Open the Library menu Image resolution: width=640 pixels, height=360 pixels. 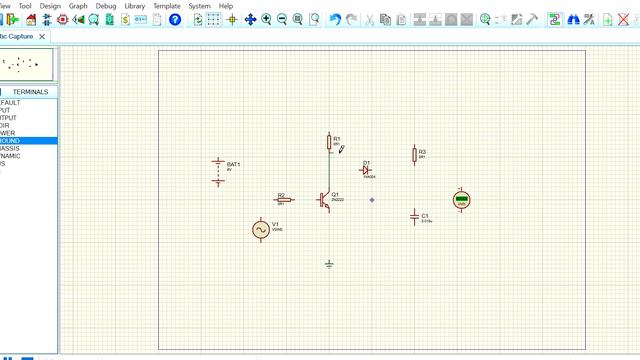[135, 6]
